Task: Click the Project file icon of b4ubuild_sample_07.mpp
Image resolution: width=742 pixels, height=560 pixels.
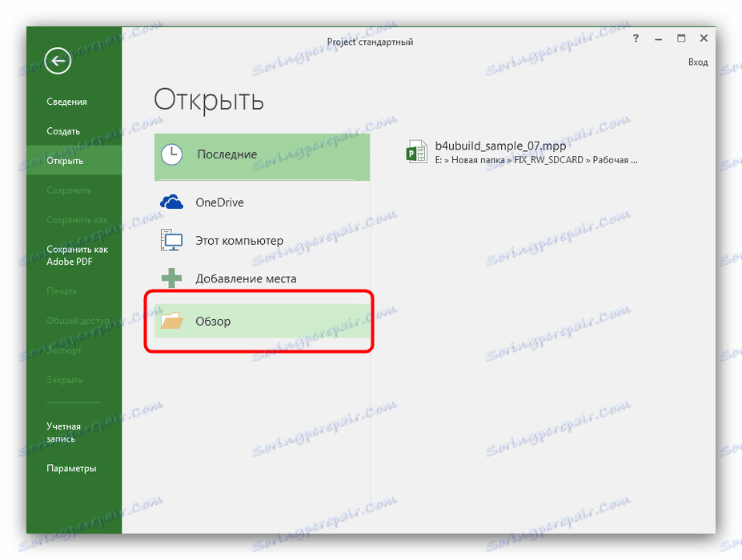Action: (x=417, y=152)
